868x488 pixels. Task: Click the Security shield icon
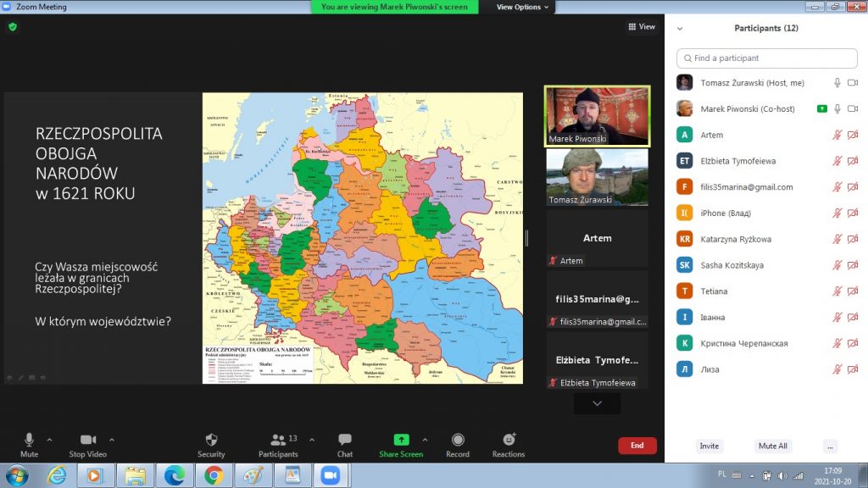point(211,440)
